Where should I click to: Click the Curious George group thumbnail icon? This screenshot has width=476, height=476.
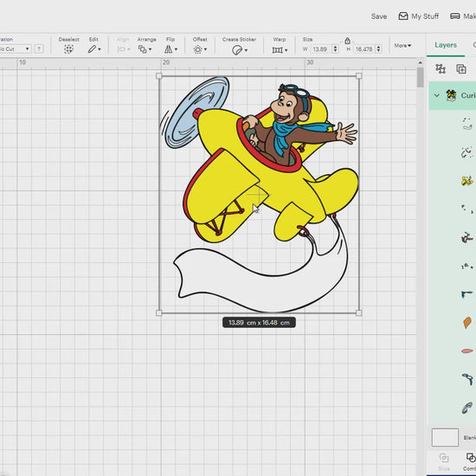click(452, 95)
